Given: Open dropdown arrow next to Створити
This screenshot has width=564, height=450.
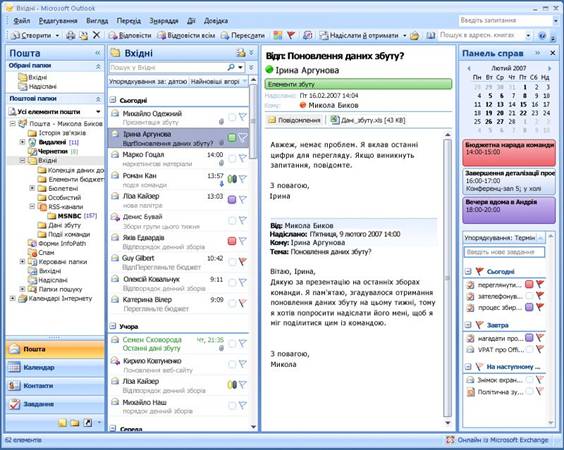Looking at the screenshot, I should 57,36.
